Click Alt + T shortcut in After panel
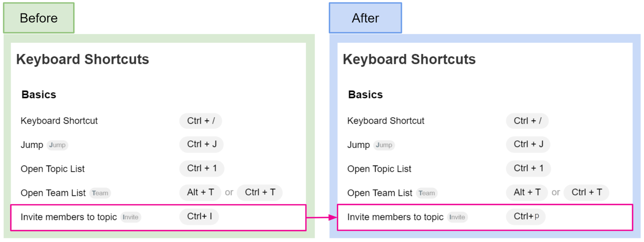644x242 pixels. pyautogui.click(x=527, y=192)
